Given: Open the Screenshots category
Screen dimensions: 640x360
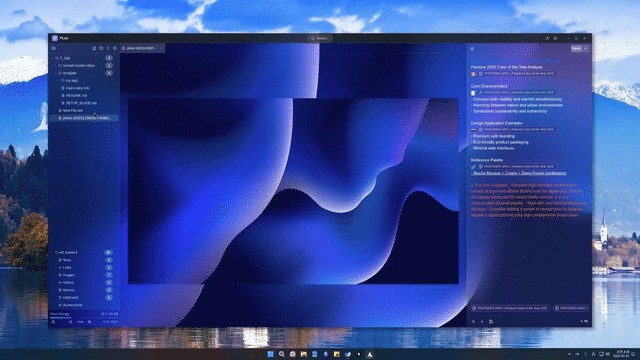Looking at the screenshot, I should tap(73, 305).
